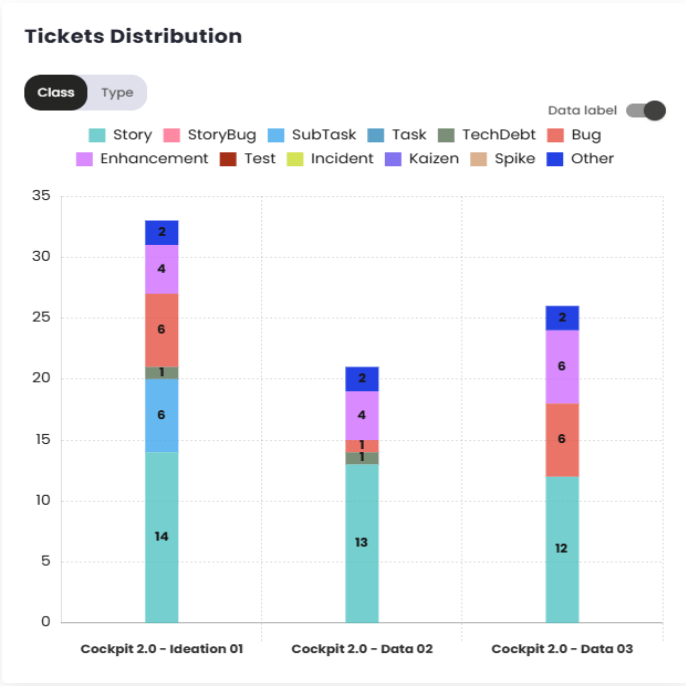The height and width of the screenshot is (686, 686).
Task: Click the Enhancement segment in Data 03 bar
Action: click(x=562, y=366)
